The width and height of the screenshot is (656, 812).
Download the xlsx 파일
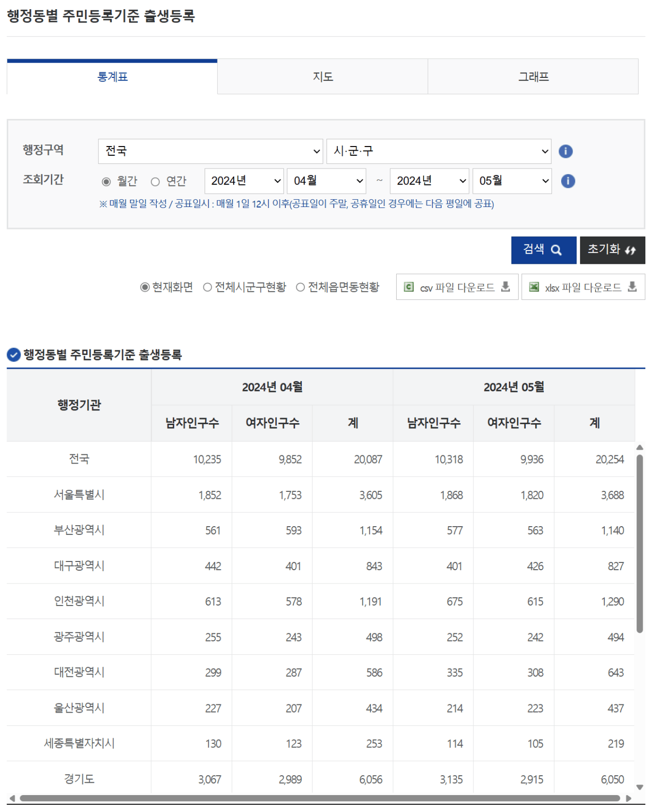[x=583, y=287]
